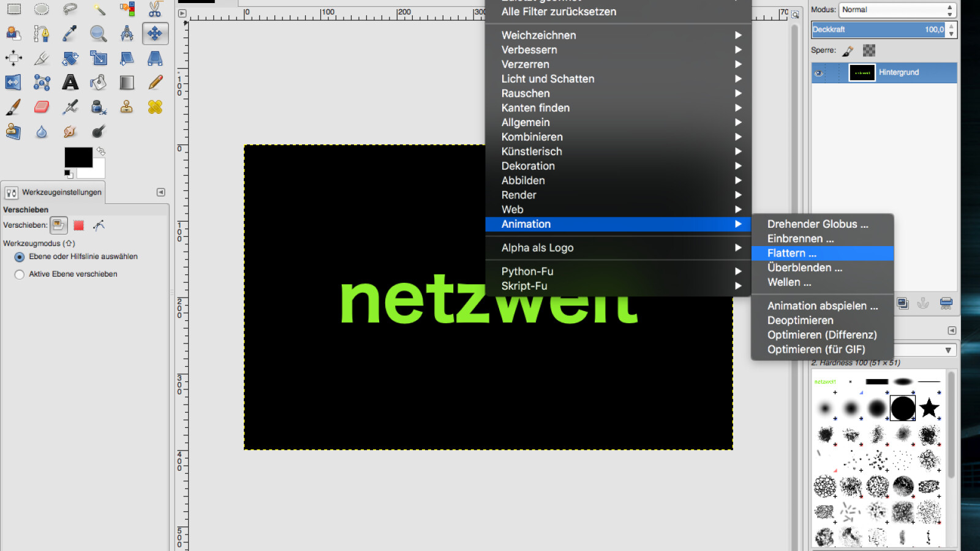Choose Flattern animation filter
The height and width of the screenshot is (551, 980).
(823, 253)
